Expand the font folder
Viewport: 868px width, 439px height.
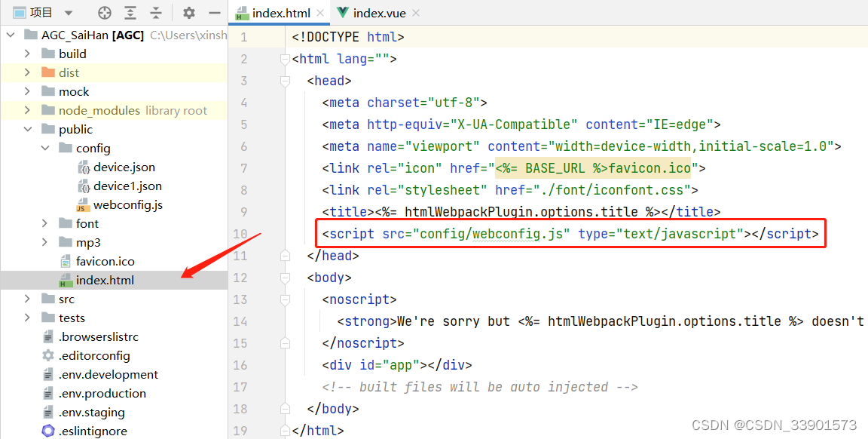(45, 223)
